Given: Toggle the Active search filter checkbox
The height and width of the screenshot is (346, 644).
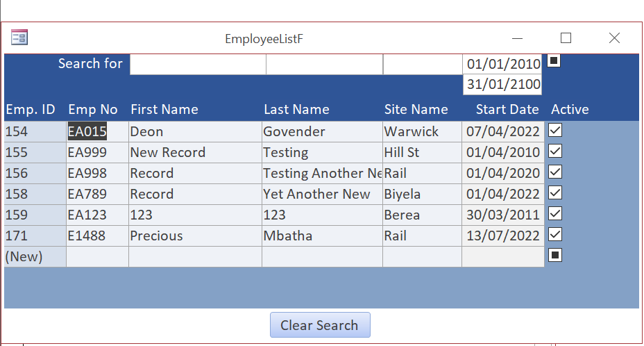Looking at the screenshot, I should coord(554,61).
